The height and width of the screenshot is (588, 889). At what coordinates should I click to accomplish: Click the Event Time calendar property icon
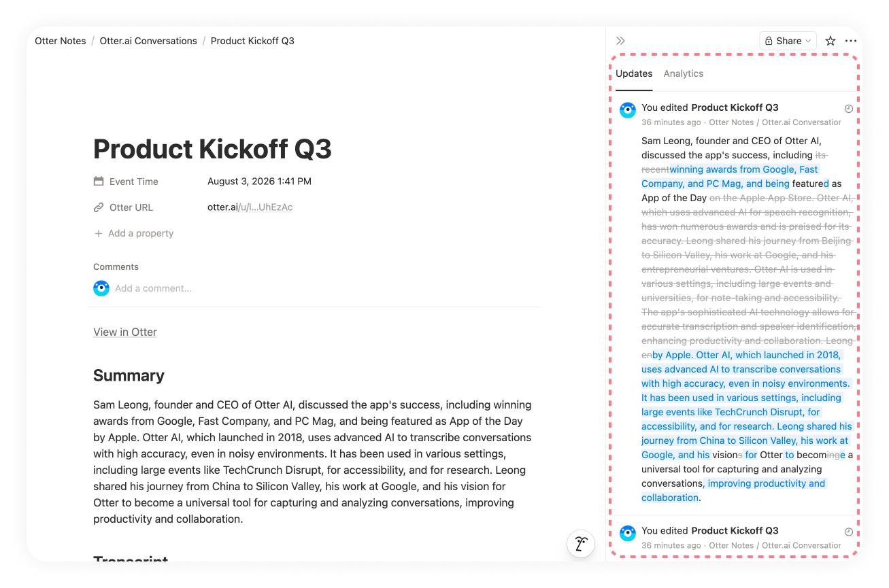point(99,181)
